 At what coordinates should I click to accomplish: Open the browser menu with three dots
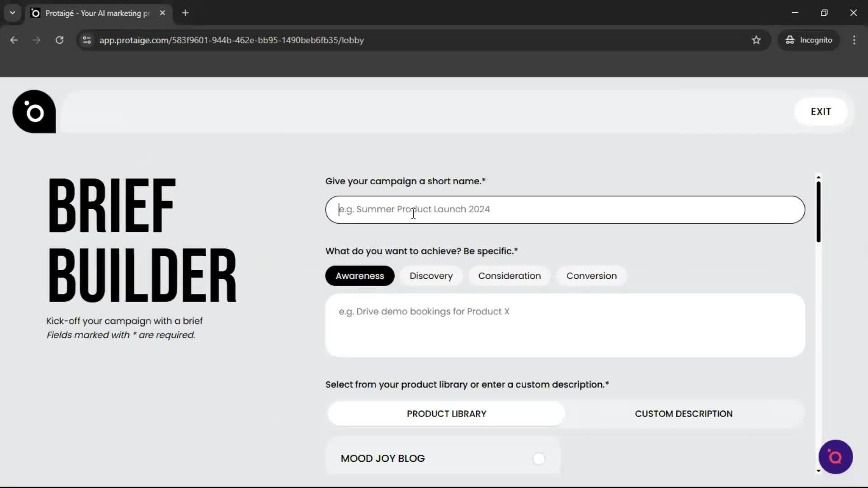coord(854,40)
